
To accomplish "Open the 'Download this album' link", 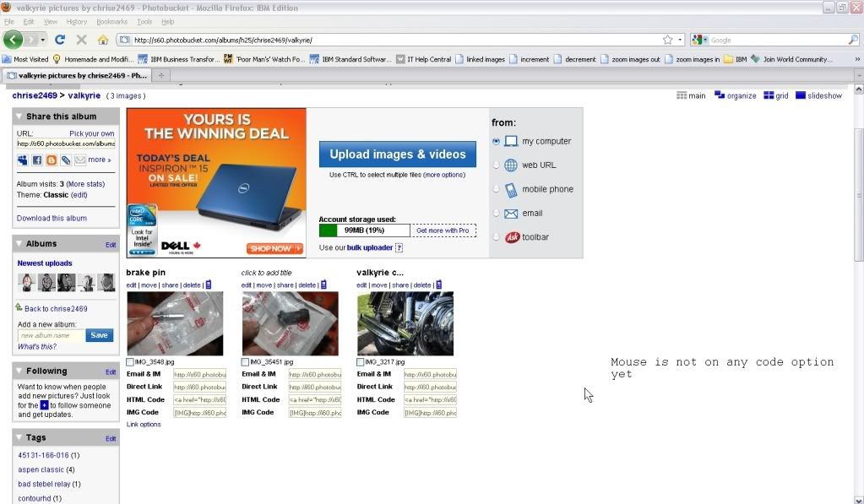I will pos(52,218).
